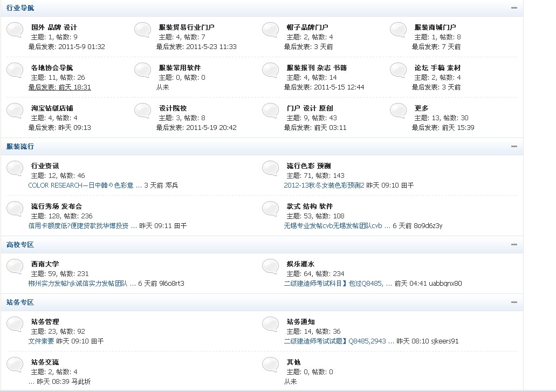The image size is (556, 392).
Task: Click the bubble icon beside 帽子品牌门户
Action: [270, 30]
